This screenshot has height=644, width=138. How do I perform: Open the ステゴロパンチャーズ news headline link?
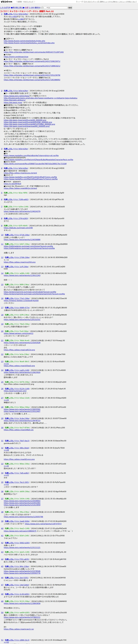coord(110,2)
